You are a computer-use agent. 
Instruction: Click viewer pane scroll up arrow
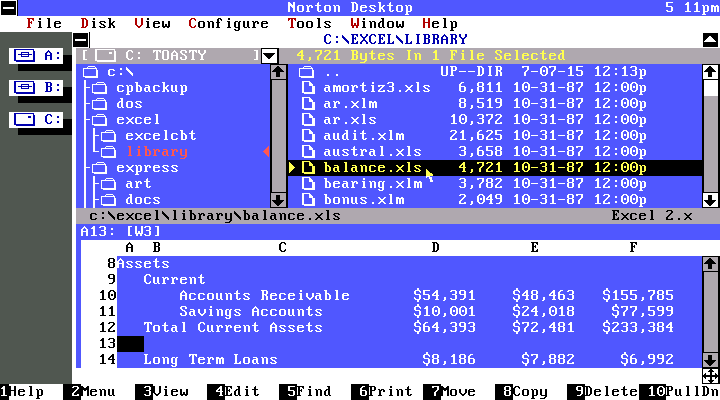pyautogui.click(x=710, y=264)
